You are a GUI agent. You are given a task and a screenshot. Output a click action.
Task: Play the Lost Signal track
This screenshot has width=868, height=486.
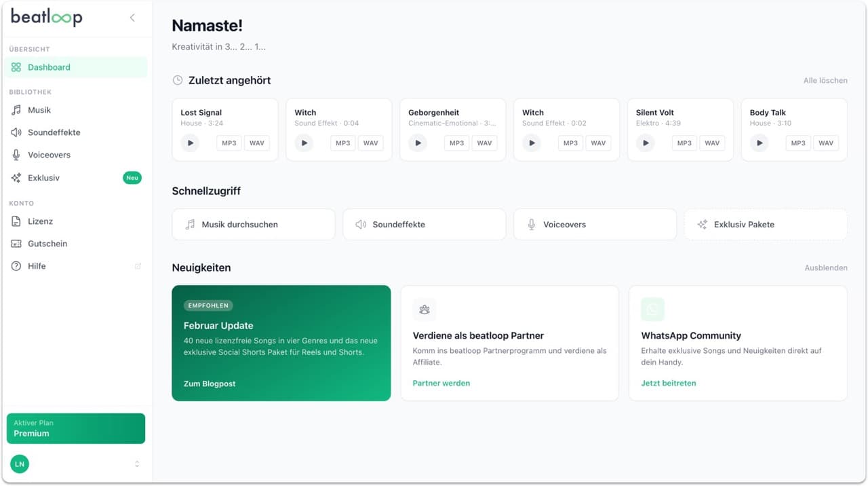[190, 143]
